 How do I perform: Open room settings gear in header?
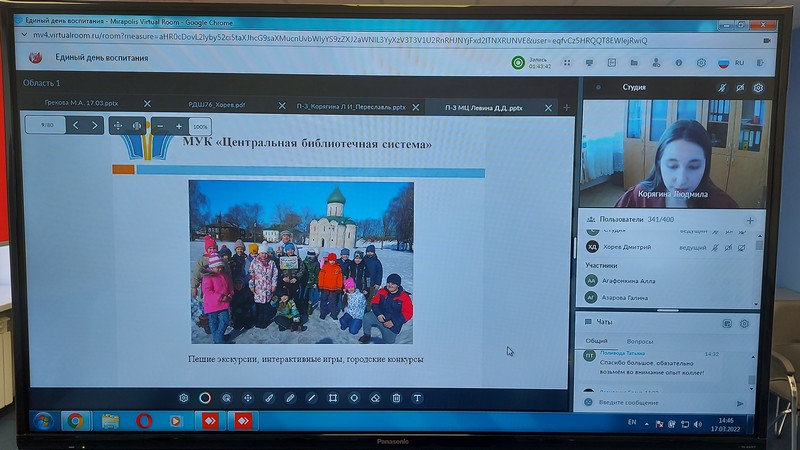(701, 63)
